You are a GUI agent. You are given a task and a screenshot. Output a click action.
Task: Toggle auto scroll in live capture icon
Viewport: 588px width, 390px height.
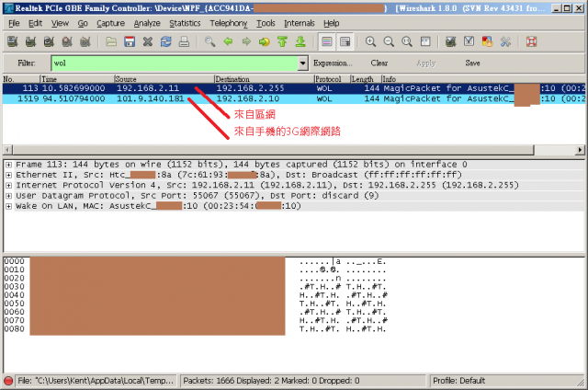(345, 41)
